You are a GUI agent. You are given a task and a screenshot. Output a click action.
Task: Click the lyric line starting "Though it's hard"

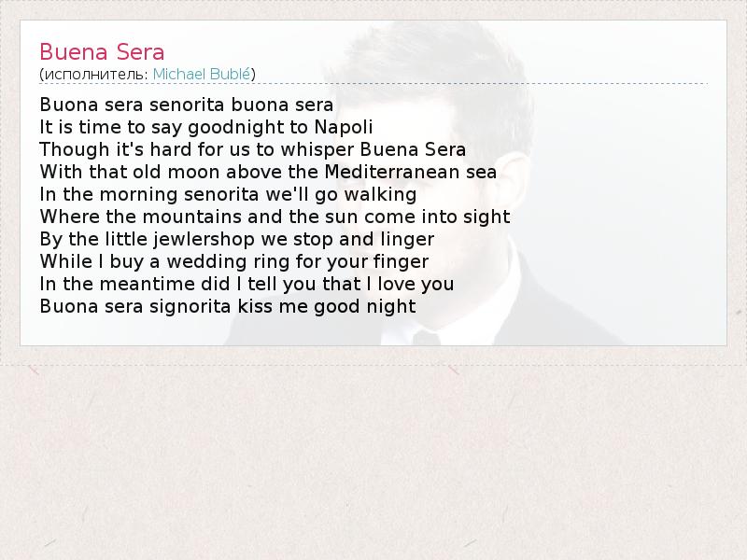[253, 149]
